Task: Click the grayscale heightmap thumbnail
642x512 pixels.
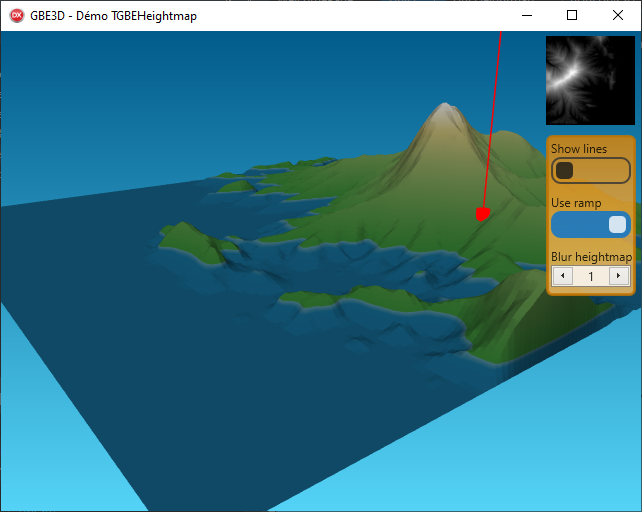Action: [590, 80]
